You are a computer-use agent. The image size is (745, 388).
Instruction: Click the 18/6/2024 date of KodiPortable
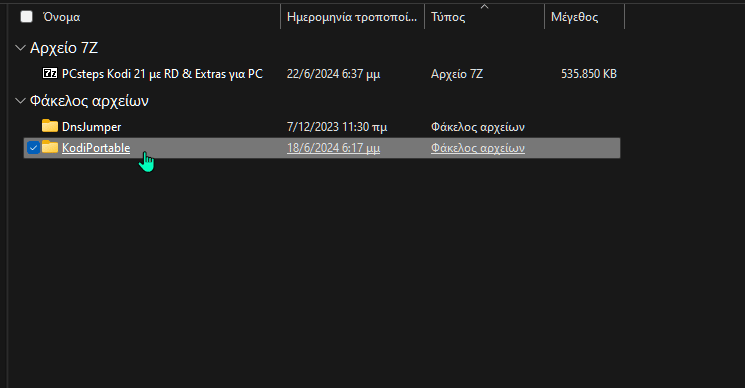(334, 148)
